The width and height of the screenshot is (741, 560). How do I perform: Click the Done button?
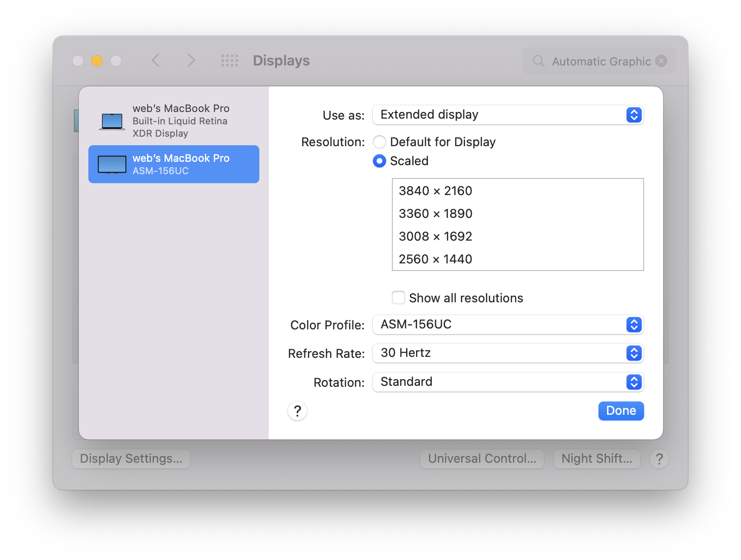coord(621,411)
